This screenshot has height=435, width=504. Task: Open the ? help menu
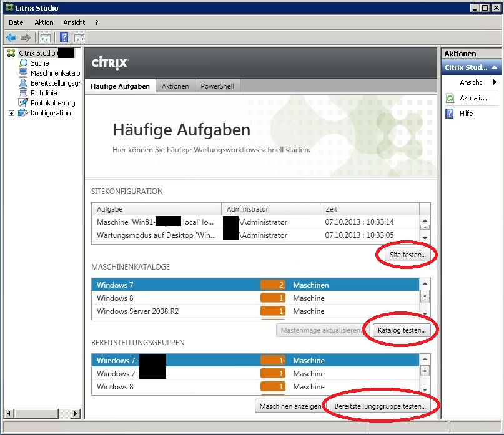tap(97, 22)
